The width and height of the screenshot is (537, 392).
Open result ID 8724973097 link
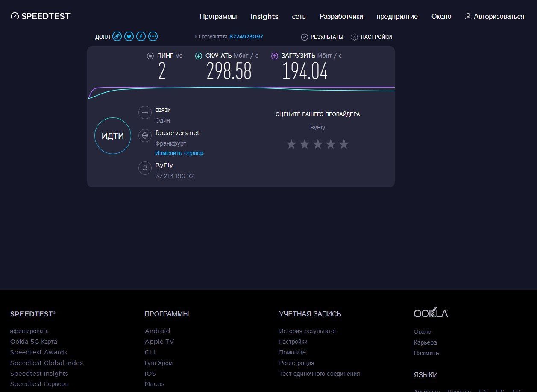coord(246,37)
